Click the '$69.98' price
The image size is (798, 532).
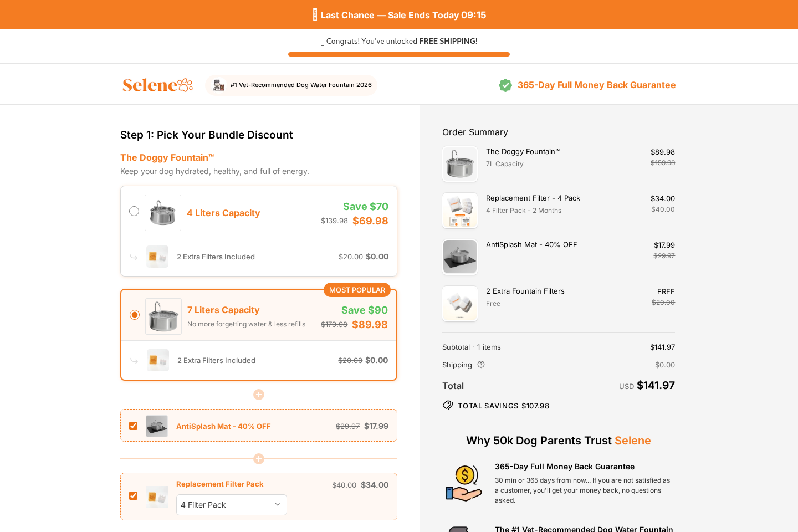coord(370,221)
